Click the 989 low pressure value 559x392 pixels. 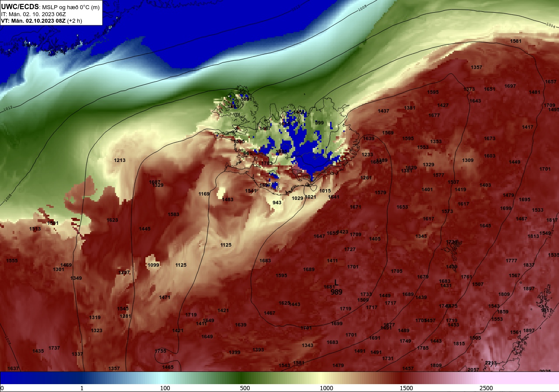[336, 292]
